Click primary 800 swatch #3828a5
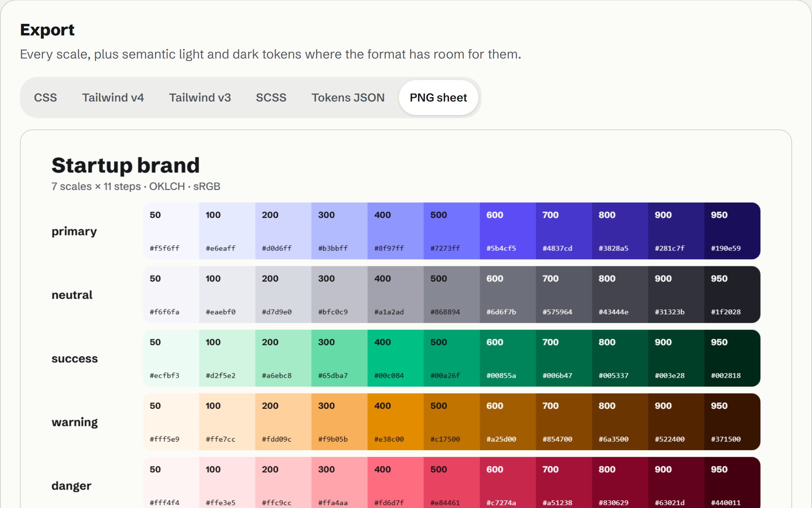812x508 pixels. pyautogui.click(x=620, y=231)
